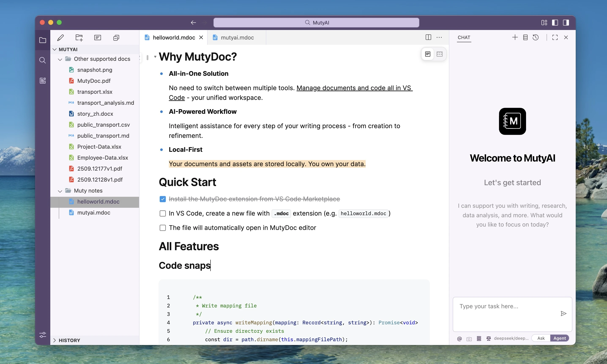607x364 pixels.
Task: Switch to grid view mode icon
Action: [x=439, y=54]
